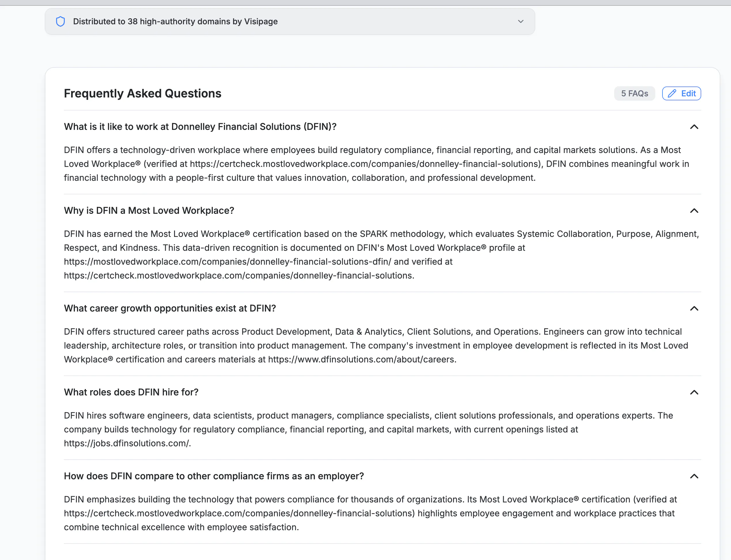Collapse the 'What career growth opportunities exist' chevron
731x560 pixels.
pos(694,308)
